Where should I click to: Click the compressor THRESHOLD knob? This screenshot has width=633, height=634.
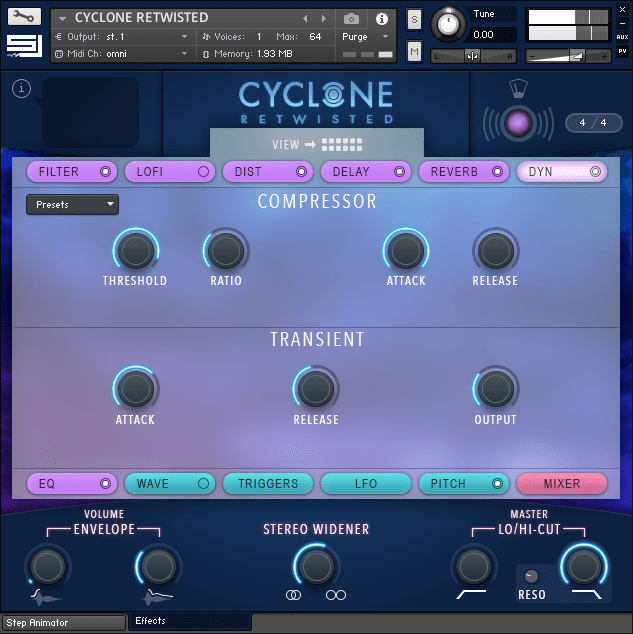click(x=135, y=249)
